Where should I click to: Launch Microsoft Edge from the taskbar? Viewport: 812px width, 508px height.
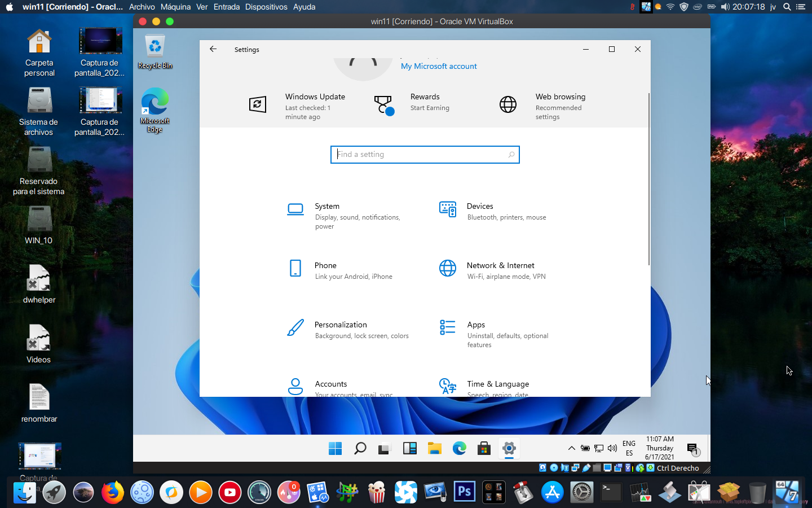pyautogui.click(x=459, y=448)
